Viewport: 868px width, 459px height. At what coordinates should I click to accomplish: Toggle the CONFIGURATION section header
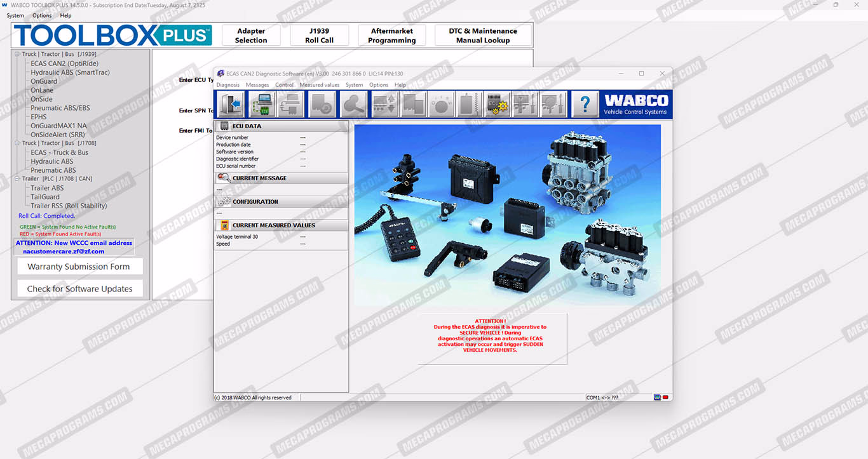point(281,202)
